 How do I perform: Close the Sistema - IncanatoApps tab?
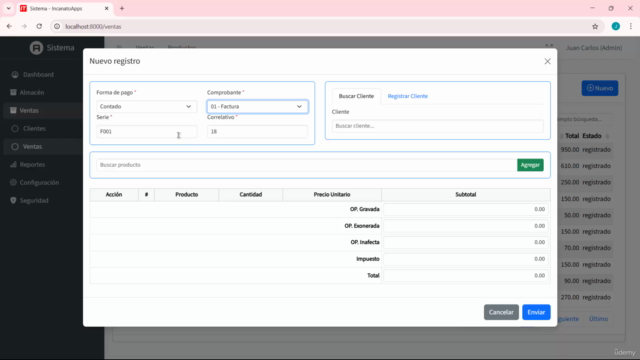point(107,8)
